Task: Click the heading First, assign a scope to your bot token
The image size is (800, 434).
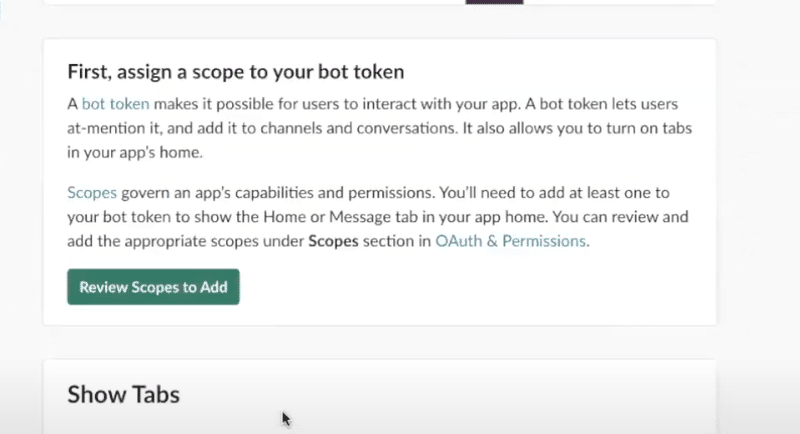Action: (236, 71)
